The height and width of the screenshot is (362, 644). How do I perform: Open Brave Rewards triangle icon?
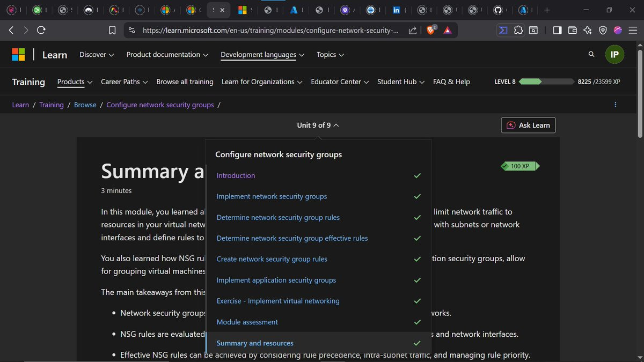[448, 31]
